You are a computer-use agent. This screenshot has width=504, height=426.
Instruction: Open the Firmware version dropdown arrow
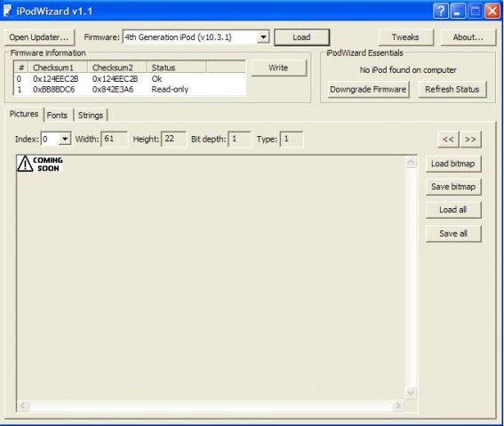tap(263, 37)
